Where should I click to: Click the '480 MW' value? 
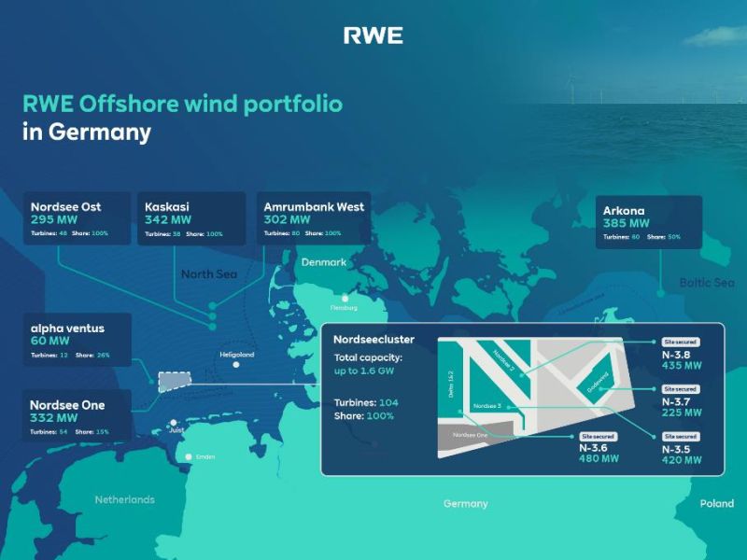click(x=599, y=458)
